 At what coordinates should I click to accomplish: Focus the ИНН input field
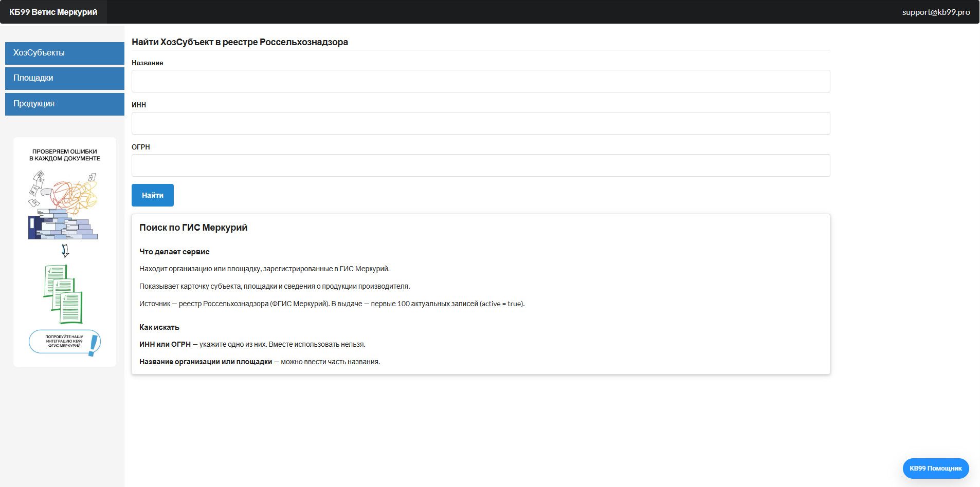pos(481,123)
